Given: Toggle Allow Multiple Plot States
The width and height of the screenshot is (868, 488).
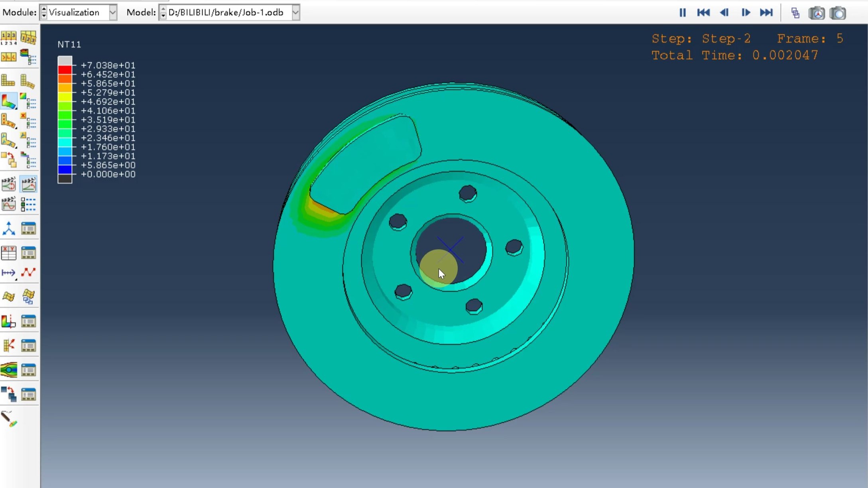Looking at the screenshot, I should pyautogui.click(x=8, y=160).
